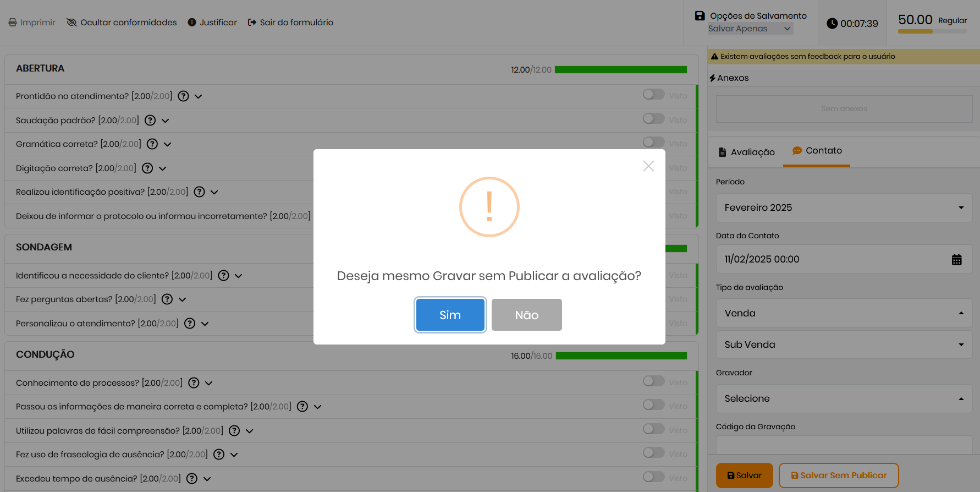Screen dimensions: 980x492
Task: Switch to the Avaliação tab
Action: pyautogui.click(x=747, y=152)
